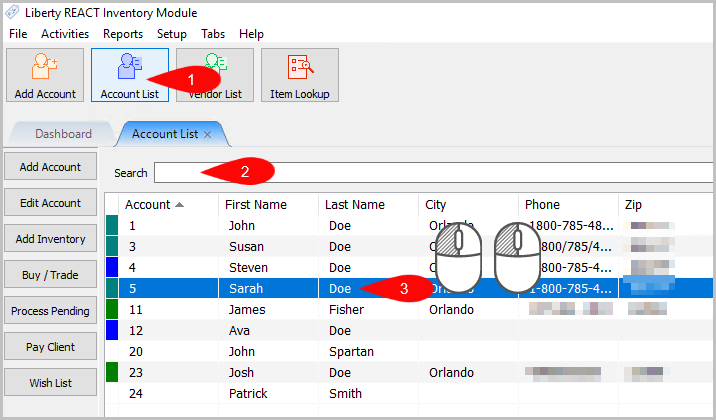716x420 pixels.
Task: Open the Tabs menu
Action: 213,34
